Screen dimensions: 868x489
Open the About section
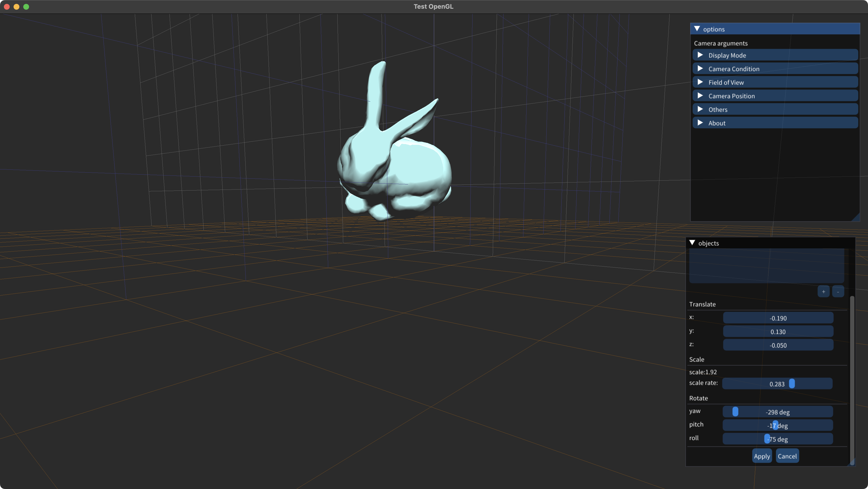(x=775, y=122)
